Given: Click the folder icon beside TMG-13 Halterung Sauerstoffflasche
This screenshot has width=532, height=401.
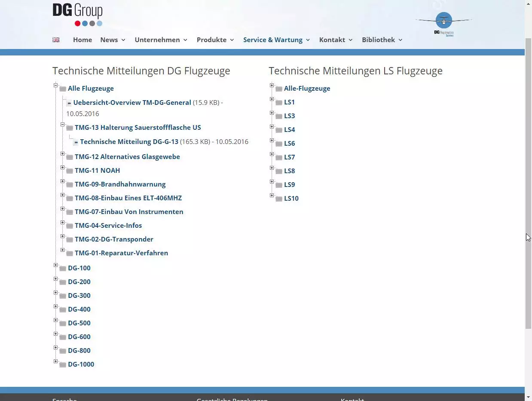Looking at the screenshot, I should pos(70,128).
